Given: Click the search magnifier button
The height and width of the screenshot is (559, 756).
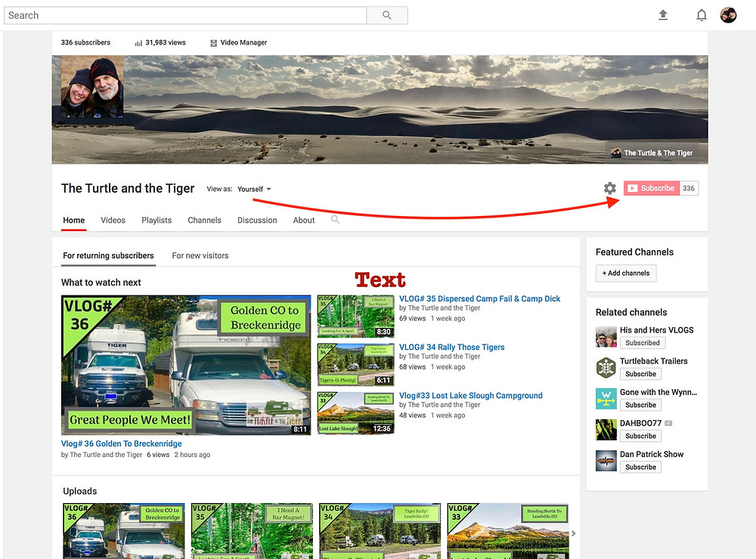Looking at the screenshot, I should pos(386,15).
